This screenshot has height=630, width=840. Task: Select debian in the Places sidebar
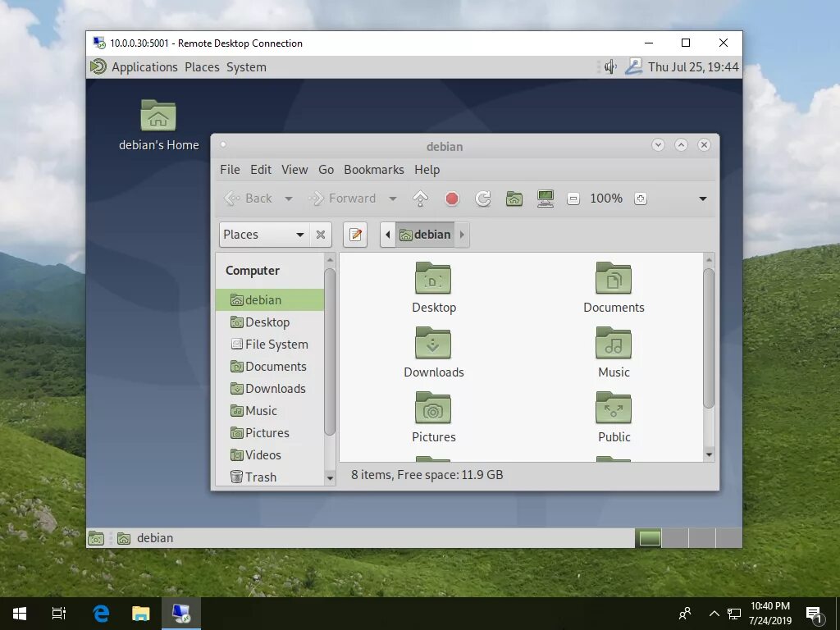click(270, 300)
